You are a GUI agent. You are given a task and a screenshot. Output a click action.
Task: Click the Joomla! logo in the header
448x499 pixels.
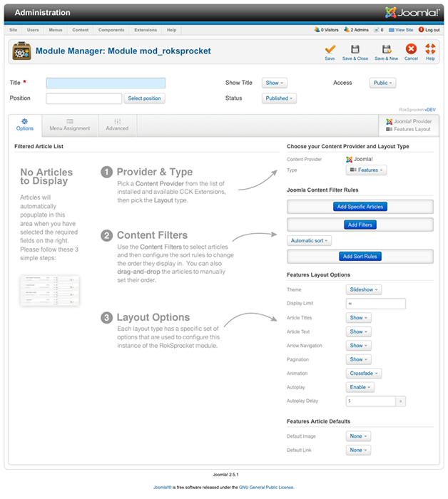[412, 12]
